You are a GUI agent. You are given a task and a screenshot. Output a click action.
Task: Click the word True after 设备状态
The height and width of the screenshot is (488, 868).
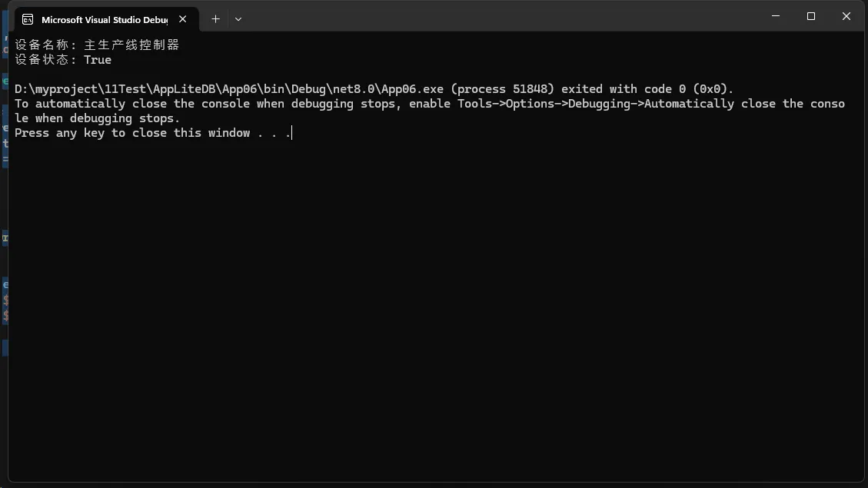[x=98, y=60]
